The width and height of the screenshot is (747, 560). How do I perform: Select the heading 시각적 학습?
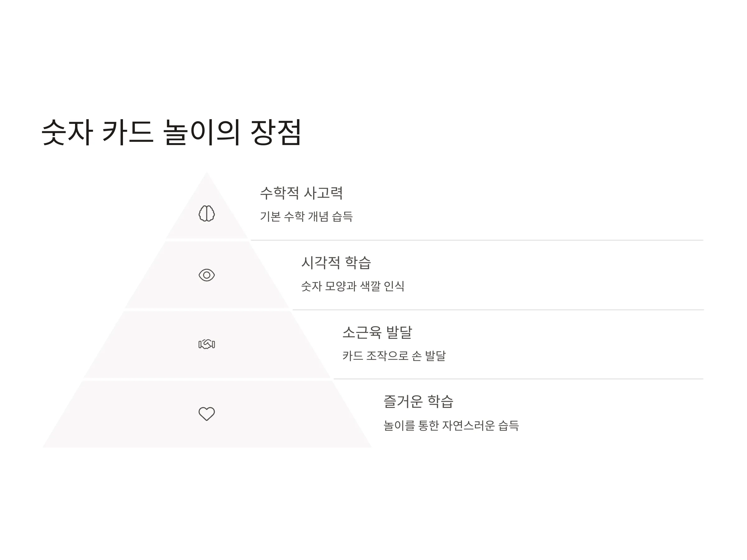pyautogui.click(x=336, y=263)
